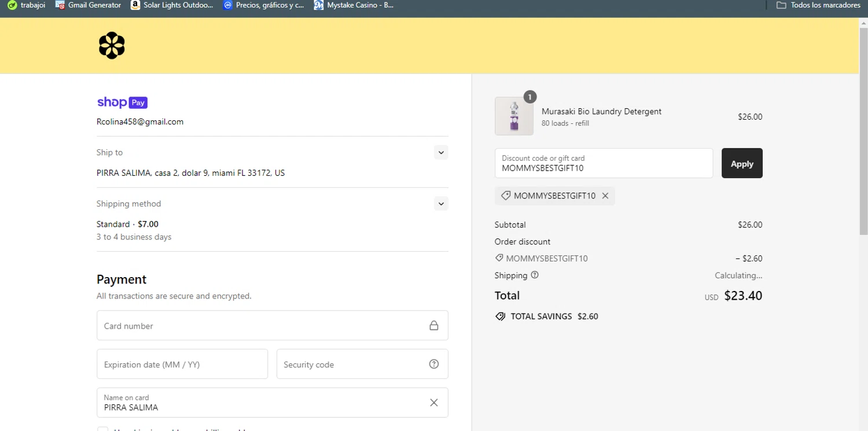The height and width of the screenshot is (431, 868).
Task: Click the 'Order discount' label
Action: click(x=523, y=242)
